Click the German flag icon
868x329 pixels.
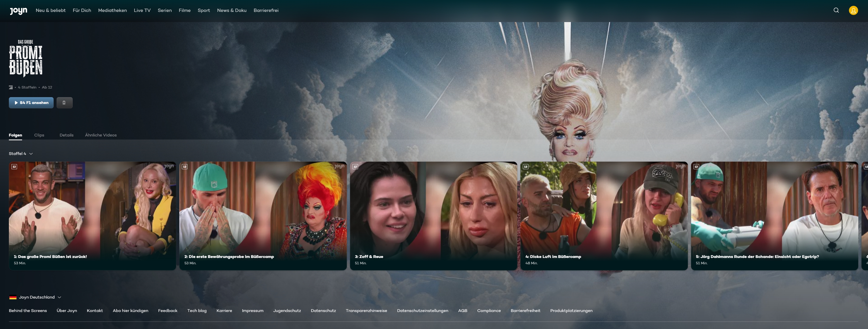(13, 297)
